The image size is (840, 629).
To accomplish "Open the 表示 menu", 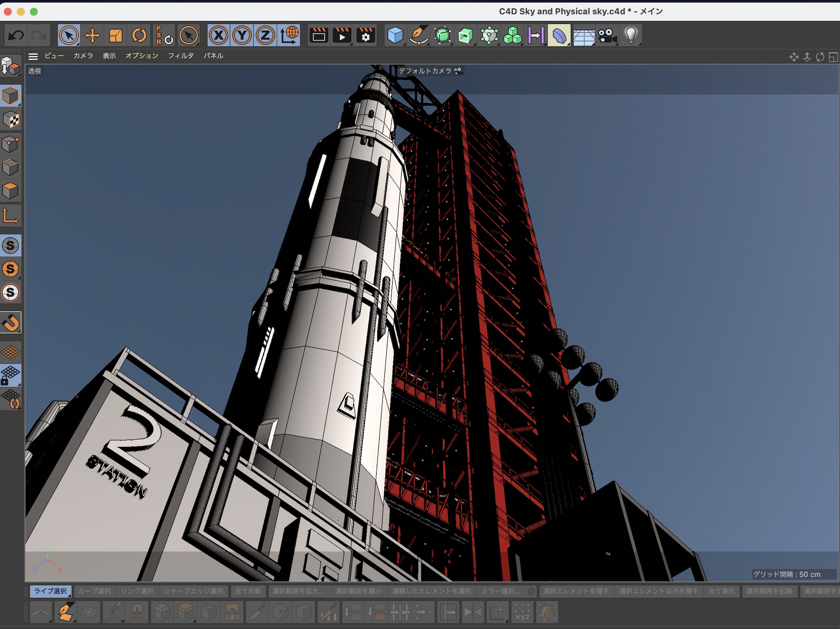I will pos(109,55).
